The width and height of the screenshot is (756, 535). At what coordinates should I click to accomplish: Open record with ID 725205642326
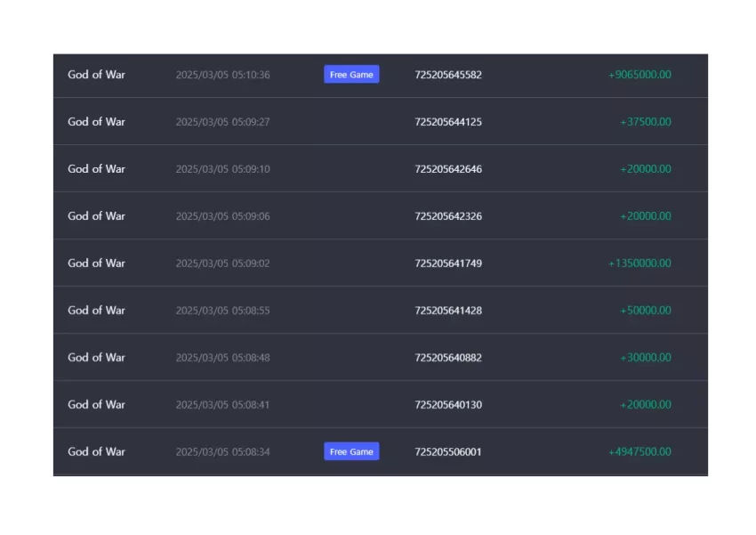pyautogui.click(x=448, y=216)
